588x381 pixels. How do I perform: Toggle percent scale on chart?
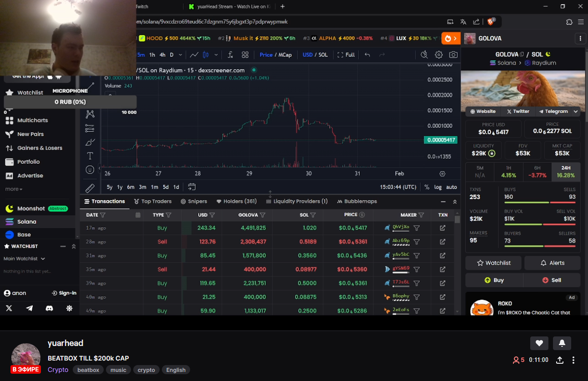point(427,187)
